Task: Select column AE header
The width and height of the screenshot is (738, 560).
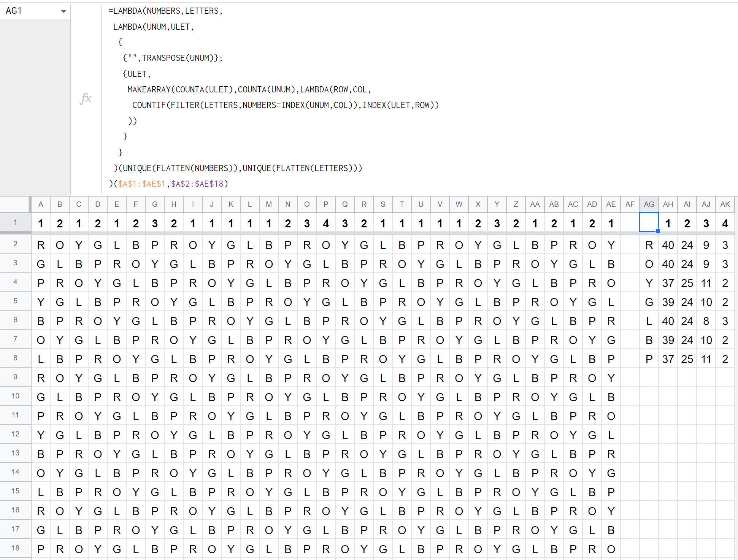Action: pyautogui.click(x=611, y=205)
